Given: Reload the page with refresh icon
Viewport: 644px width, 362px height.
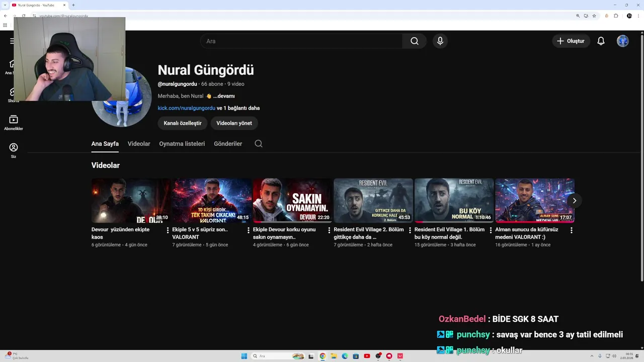Looking at the screenshot, I should tap(24, 16).
